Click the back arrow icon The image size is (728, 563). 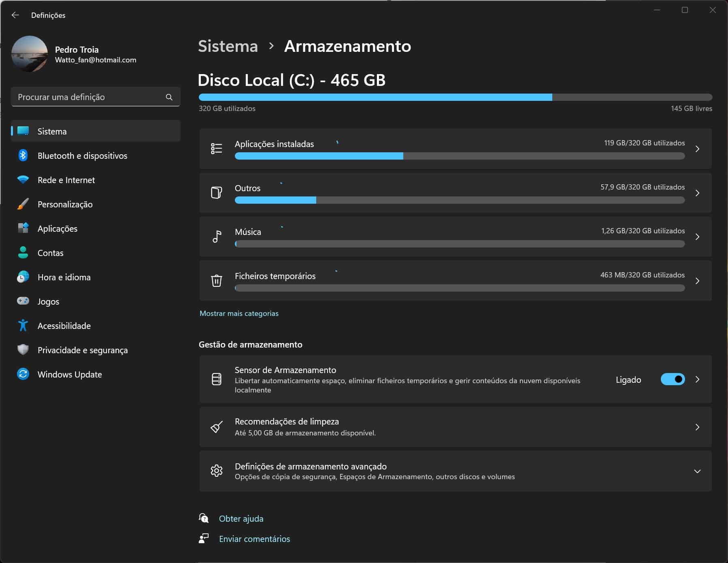(15, 15)
